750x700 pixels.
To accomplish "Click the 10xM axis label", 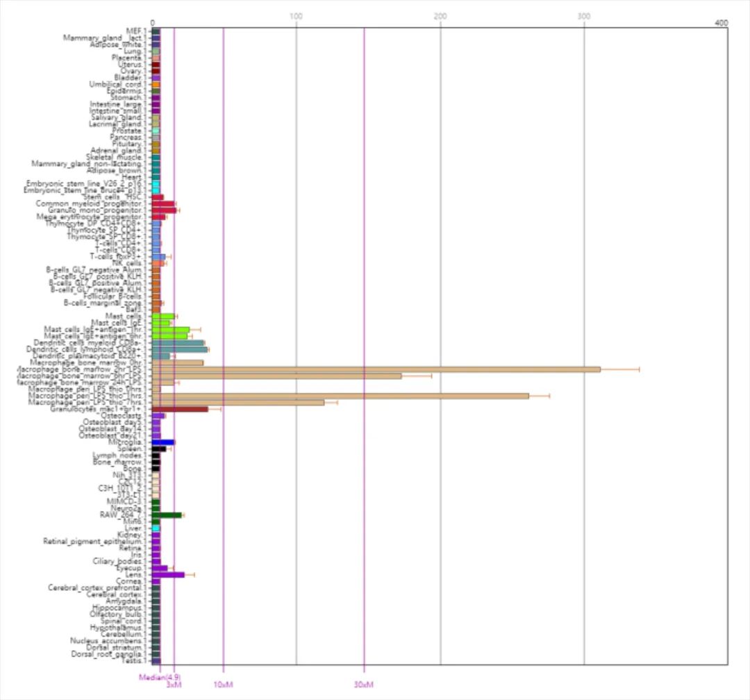I will [x=223, y=685].
